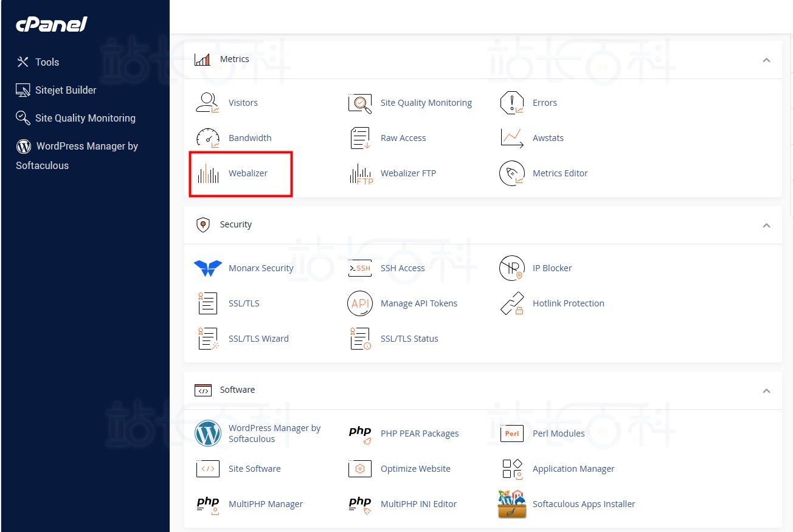793x532 pixels.
Task: Open the Application Manager link
Action: click(x=573, y=469)
